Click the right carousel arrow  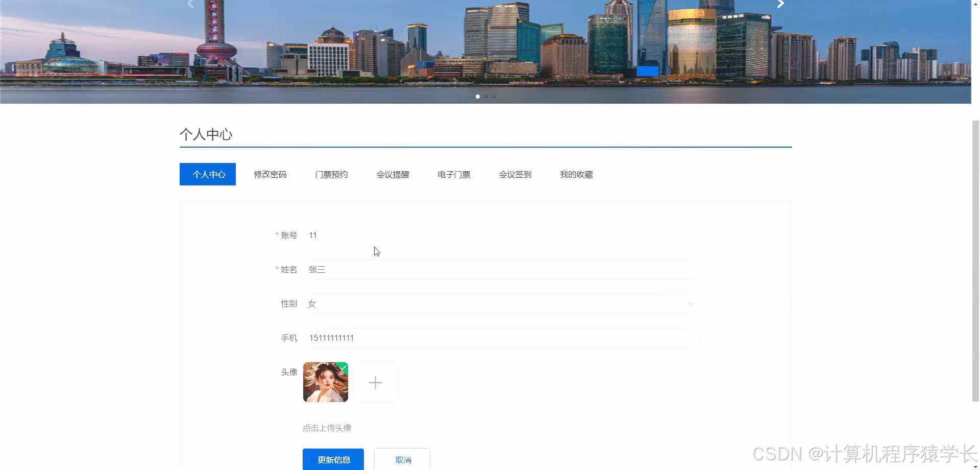[x=780, y=4]
